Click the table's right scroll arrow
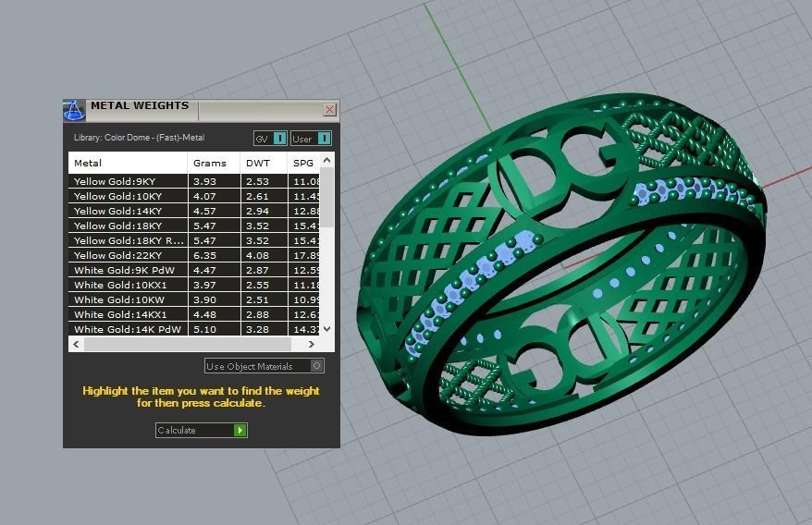The height and width of the screenshot is (525, 812). [312, 345]
